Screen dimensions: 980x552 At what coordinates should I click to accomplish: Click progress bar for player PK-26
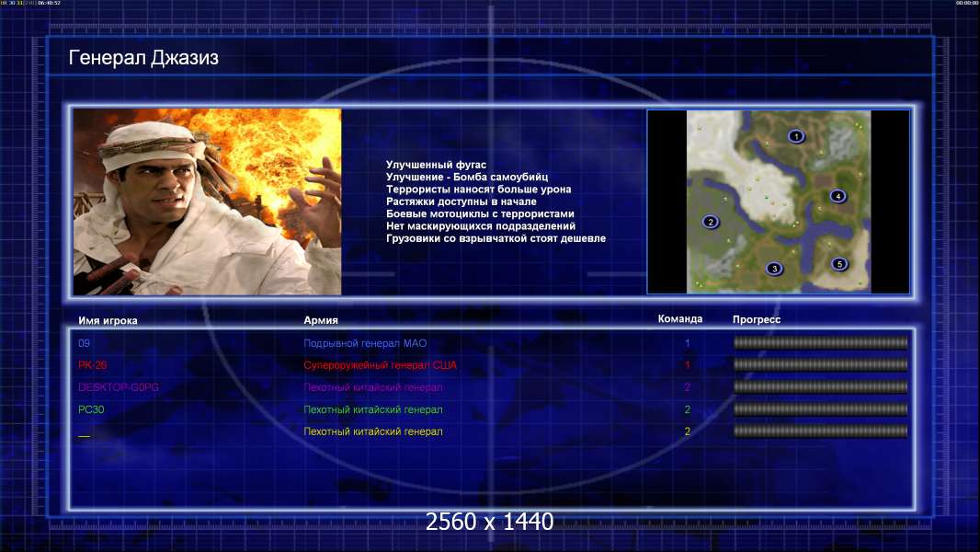pos(821,364)
